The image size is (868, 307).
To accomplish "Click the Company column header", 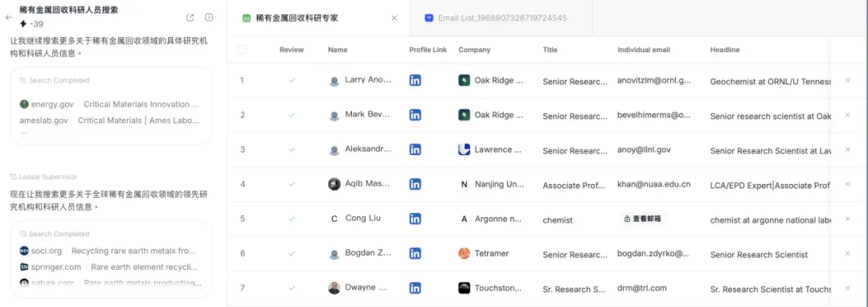I will 474,50.
